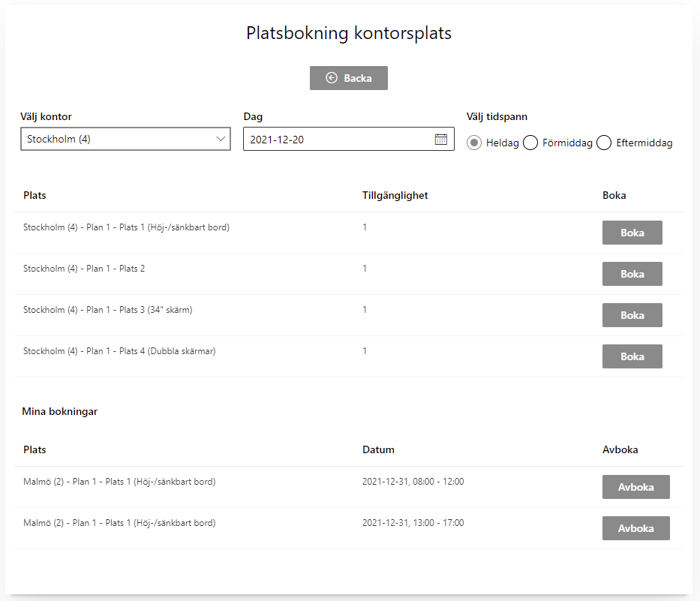The image size is (700, 601).
Task: Select the Plats 4 (Dubbla skärmar) row
Action: (x=349, y=356)
